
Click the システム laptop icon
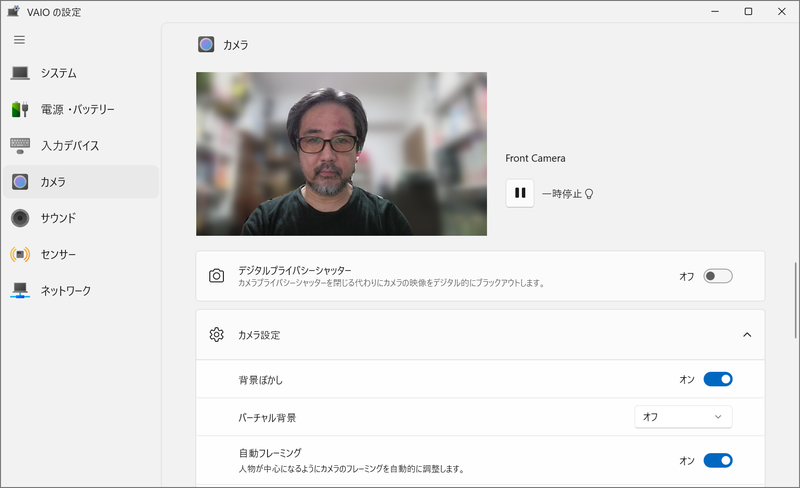click(20, 74)
